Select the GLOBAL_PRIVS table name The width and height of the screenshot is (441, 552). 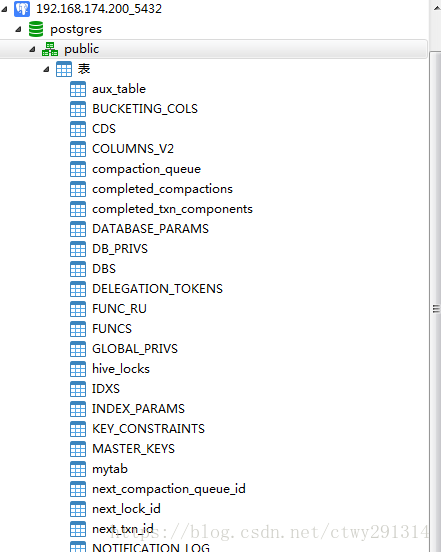click(x=135, y=349)
